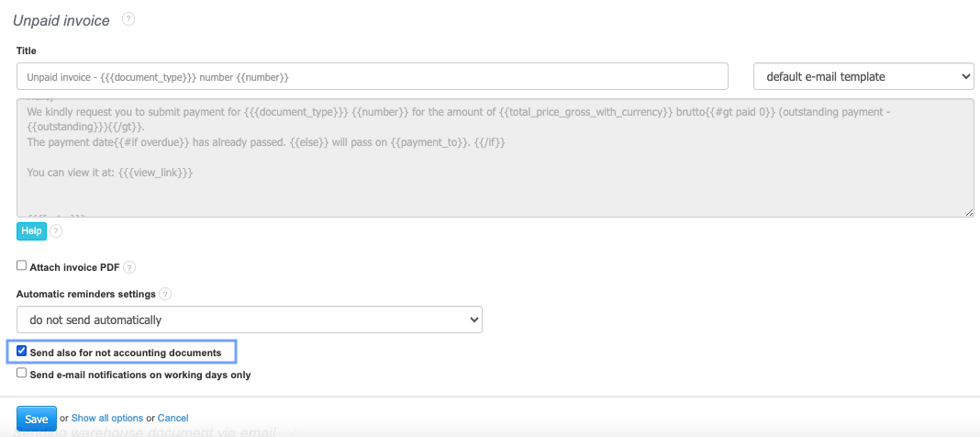Click help icon next to Unpaid invoice heading
The width and height of the screenshot is (980, 437).
click(x=128, y=18)
